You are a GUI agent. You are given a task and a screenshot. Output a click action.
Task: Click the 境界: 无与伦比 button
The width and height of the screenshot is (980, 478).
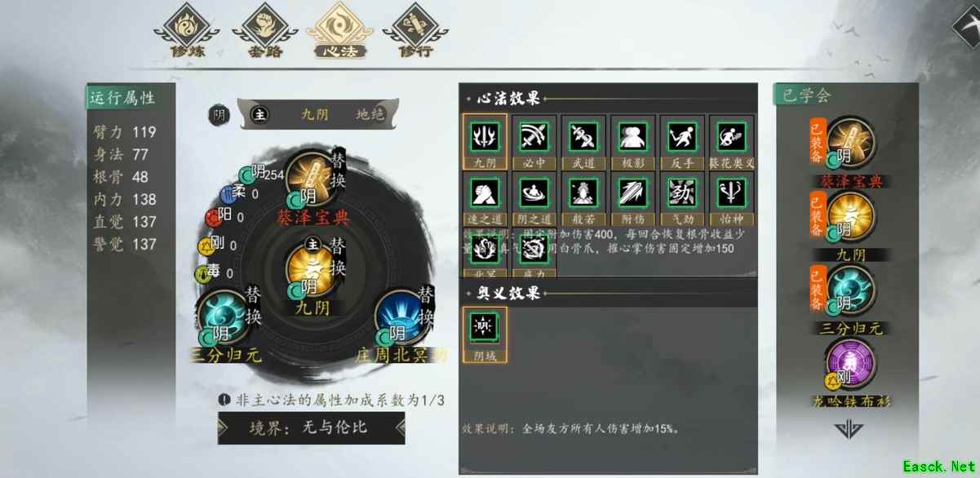[311, 427]
